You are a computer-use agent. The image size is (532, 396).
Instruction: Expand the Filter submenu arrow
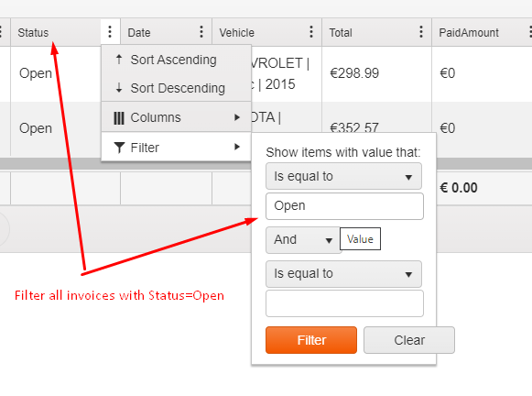click(x=237, y=147)
